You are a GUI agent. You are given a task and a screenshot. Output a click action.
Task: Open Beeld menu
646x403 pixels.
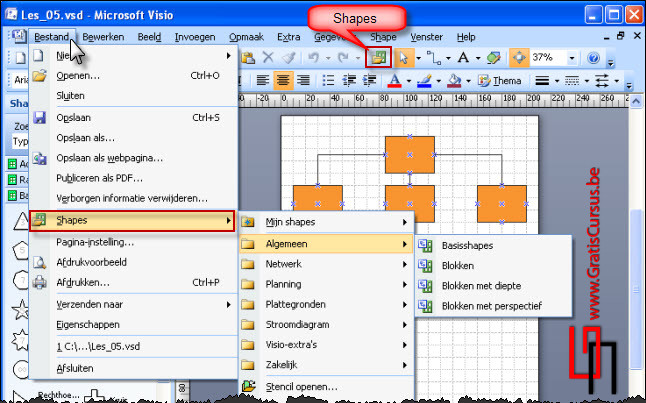[149, 37]
